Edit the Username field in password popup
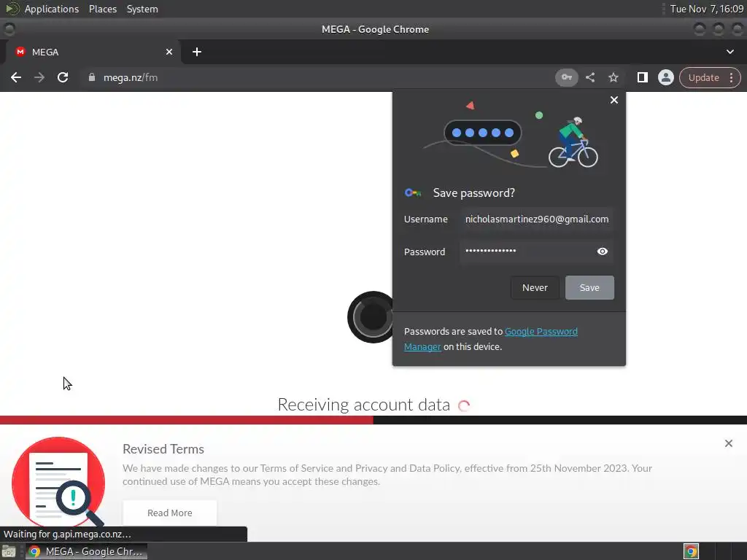This screenshot has width=747, height=560. [536, 219]
